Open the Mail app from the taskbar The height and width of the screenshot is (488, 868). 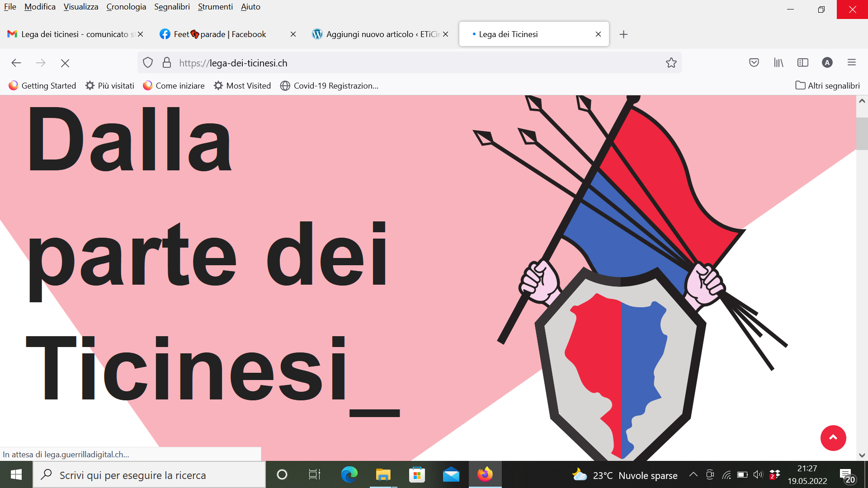click(x=451, y=474)
